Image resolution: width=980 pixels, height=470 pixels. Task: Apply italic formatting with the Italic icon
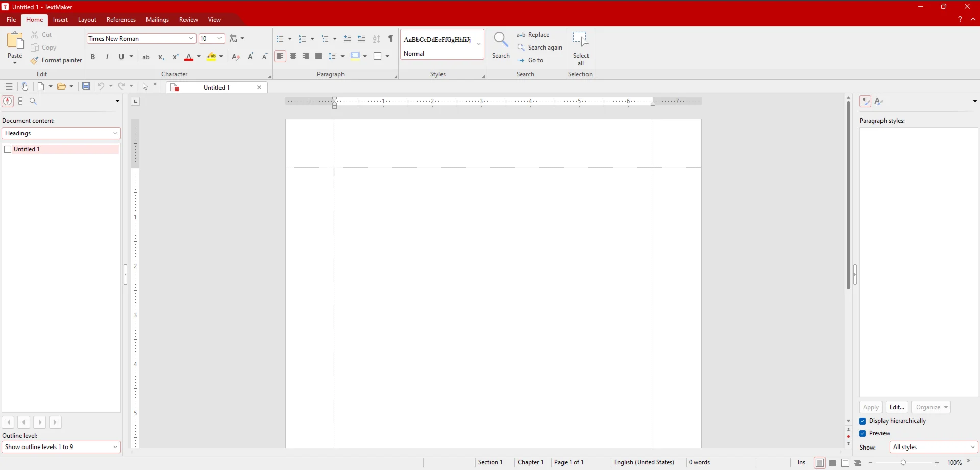pos(107,57)
